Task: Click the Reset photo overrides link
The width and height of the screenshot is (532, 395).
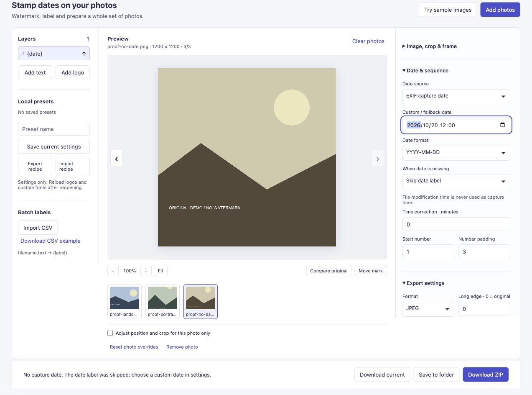Action: [134, 347]
